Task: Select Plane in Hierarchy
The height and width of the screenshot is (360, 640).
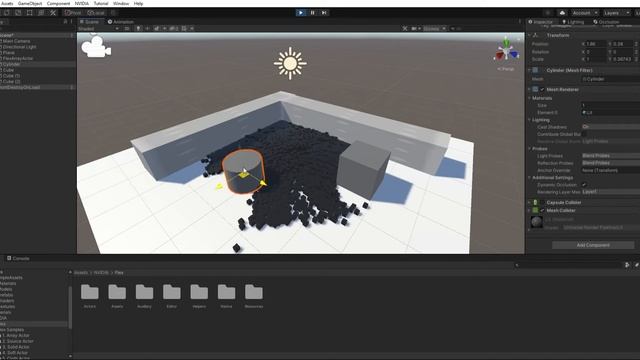Action: 9,53
